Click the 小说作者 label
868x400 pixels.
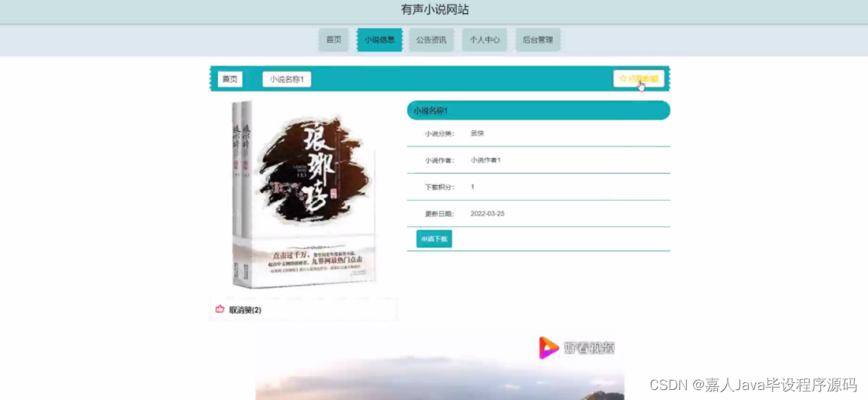[439, 160]
